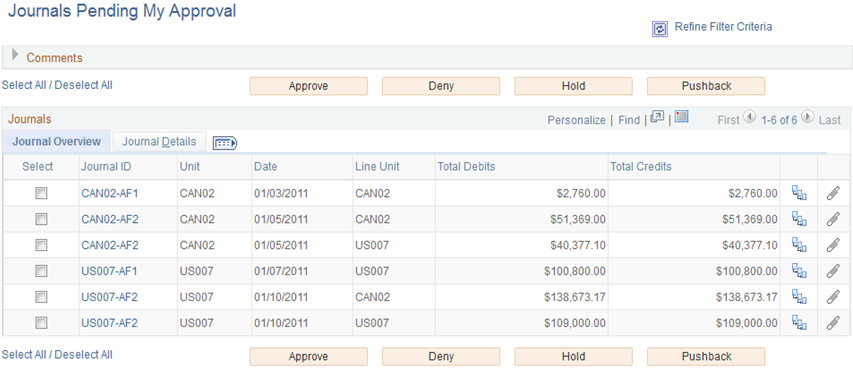
Task: Select the checkbox for journal US007-AF1
Action: (41, 271)
